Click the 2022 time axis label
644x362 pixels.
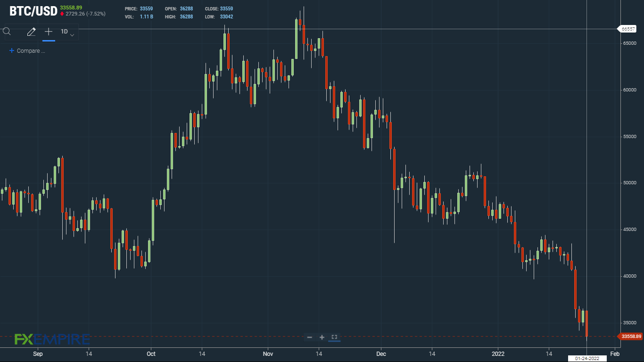pyautogui.click(x=498, y=354)
